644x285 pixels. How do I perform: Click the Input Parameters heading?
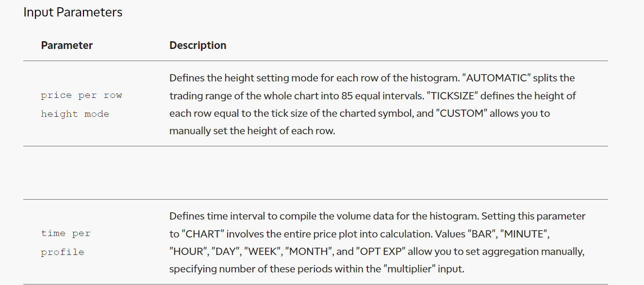click(73, 12)
